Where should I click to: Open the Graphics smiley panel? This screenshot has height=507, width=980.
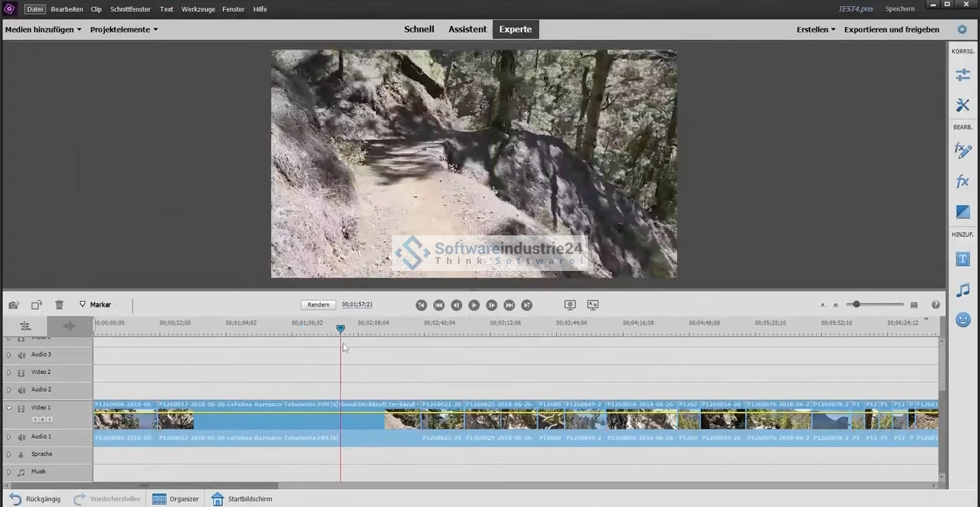(x=963, y=320)
